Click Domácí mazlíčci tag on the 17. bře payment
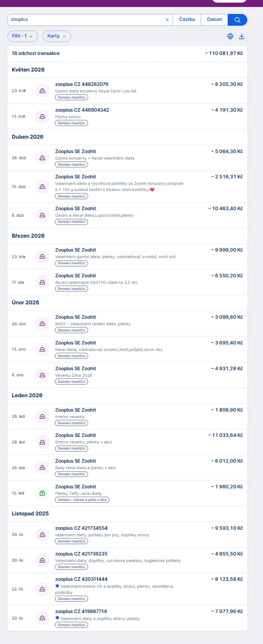263x644 pixels. tap(72, 289)
